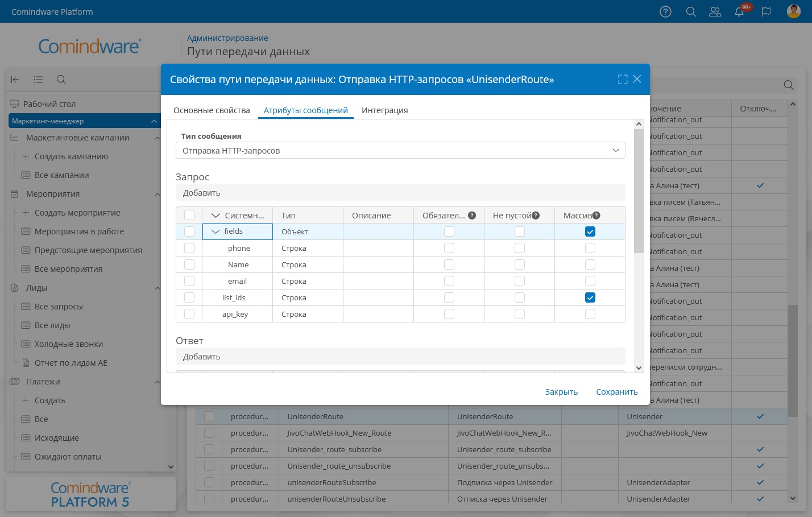Uncheck the Массив checkbox for list_ids row
The height and width of the screenshot is (517, 812).
pyautogui.click(x=590, y=297)
